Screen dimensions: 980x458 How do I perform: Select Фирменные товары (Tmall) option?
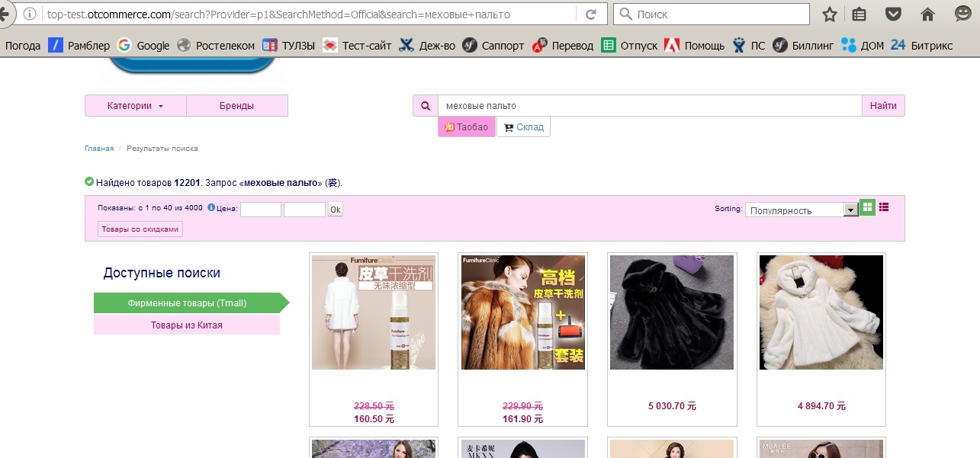click(x=187, y=303)
